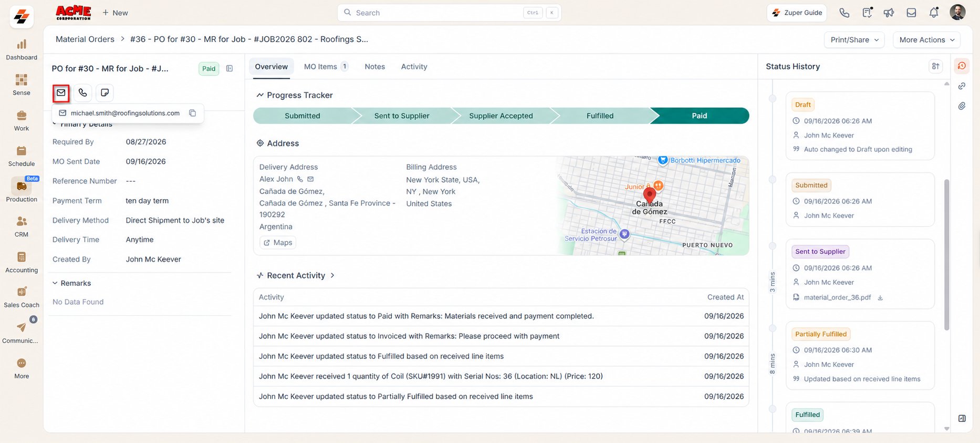
Task: Toggle the details side panel icon beside Paid badge
Action: point(230,68)
